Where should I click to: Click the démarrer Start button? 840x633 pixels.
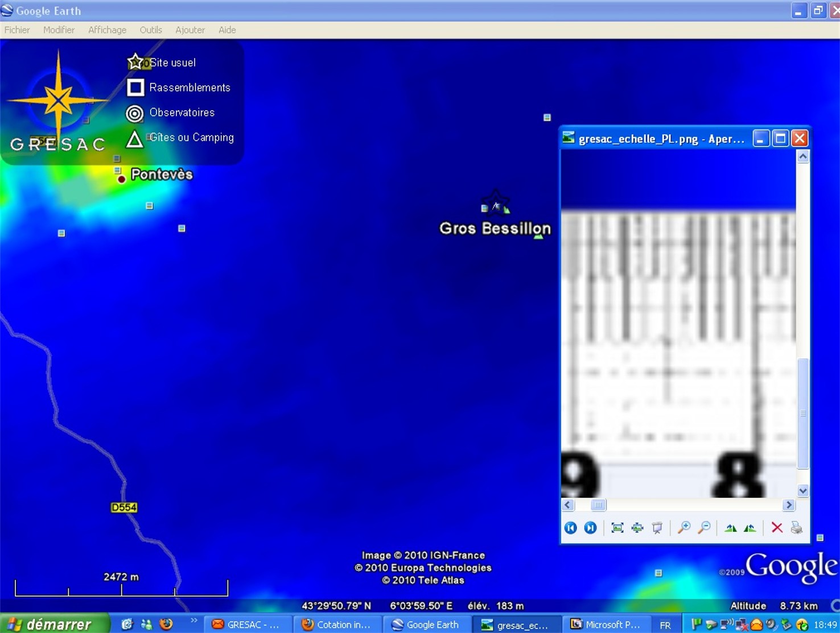pyautogui.click(x=54, y=624)
